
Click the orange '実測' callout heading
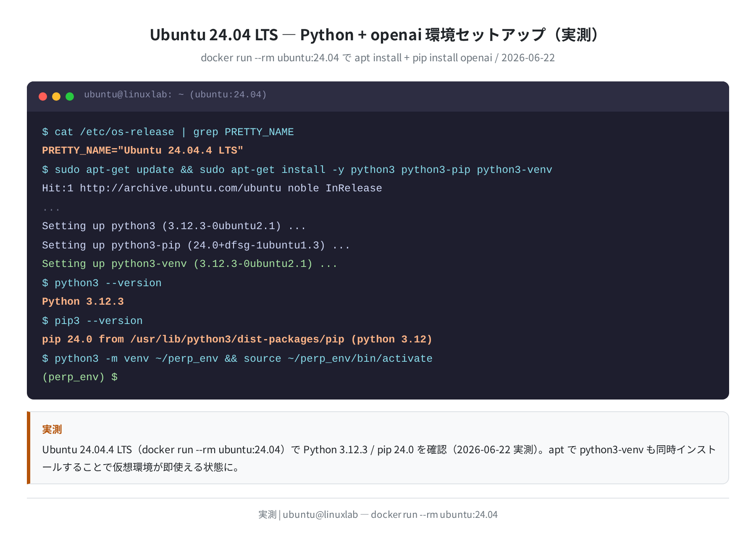coord(52,429)
